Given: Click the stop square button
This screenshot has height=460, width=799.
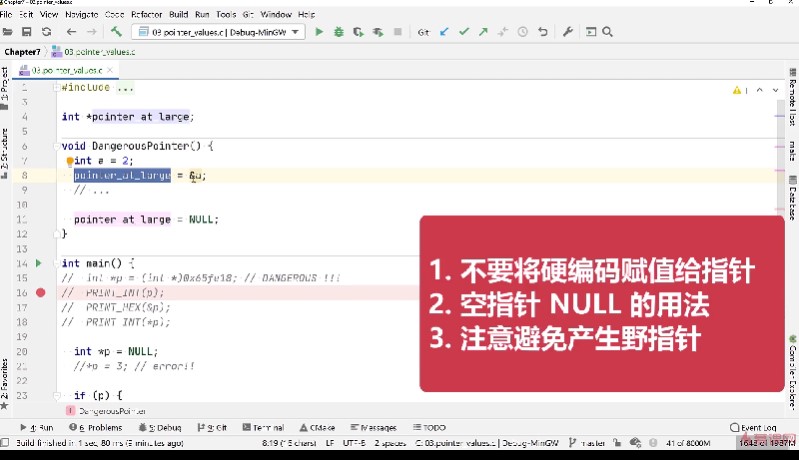Looking at the screenshot, I should pyautogui.click(x=398, y=32).
